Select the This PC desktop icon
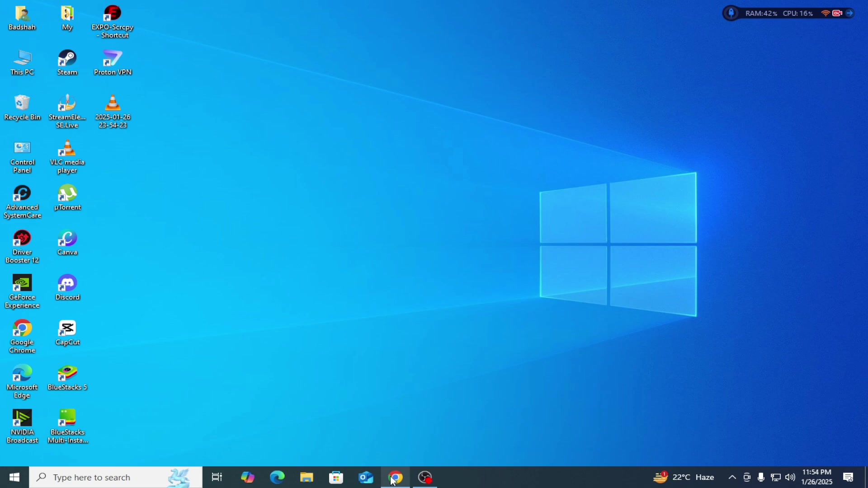This screenshot has width=868, height=488. pos(22,63)
